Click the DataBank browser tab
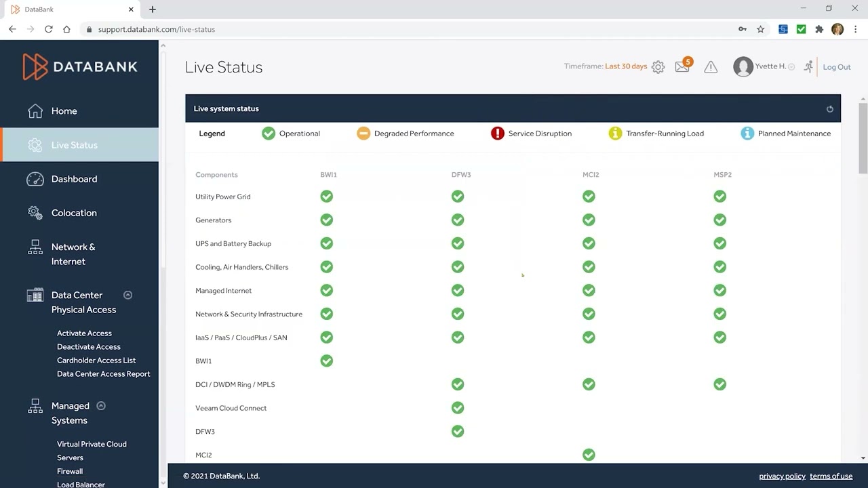The image size is (868, 488). [71, 9]
